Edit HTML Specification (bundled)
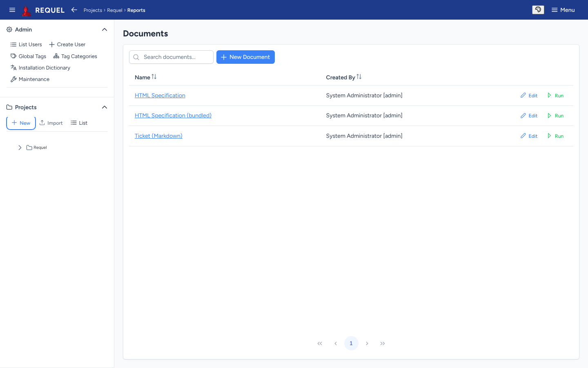Viewport: 588px width, 368px height. [x=529, y=116]
